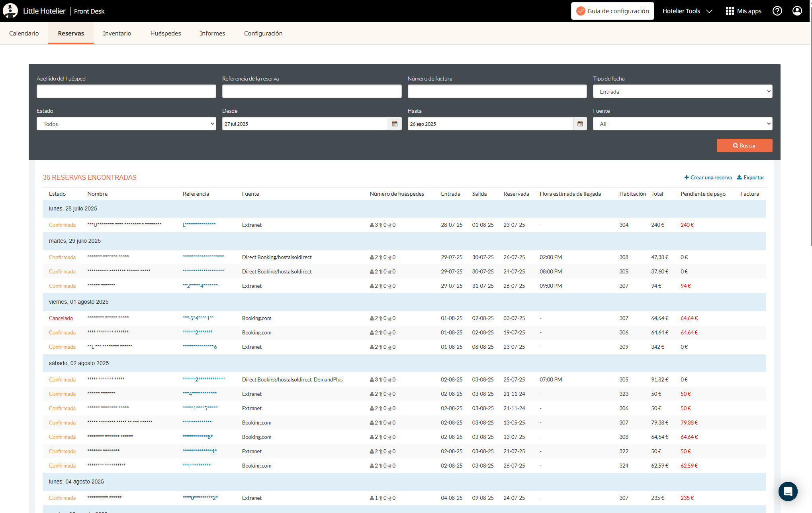Click into Referencia de la reserva field
The width and height of the screenshot is (812, 513).
pos(311,92)
